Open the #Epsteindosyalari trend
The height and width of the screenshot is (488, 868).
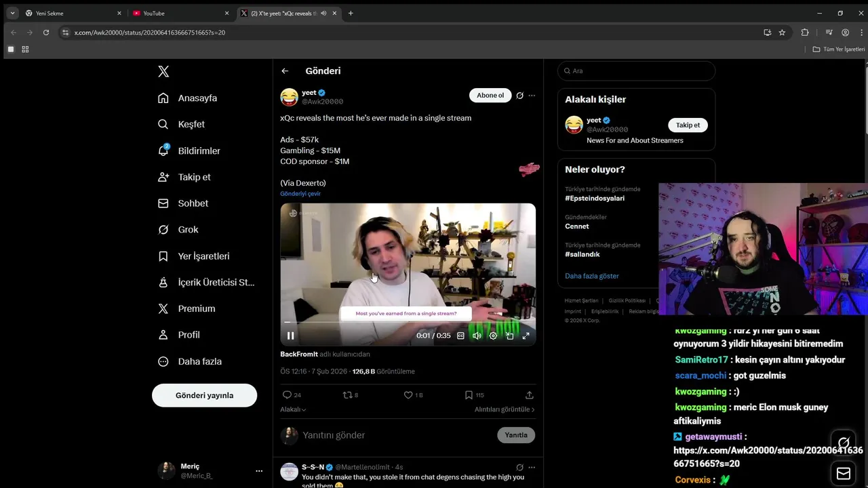tap(595, 199)
